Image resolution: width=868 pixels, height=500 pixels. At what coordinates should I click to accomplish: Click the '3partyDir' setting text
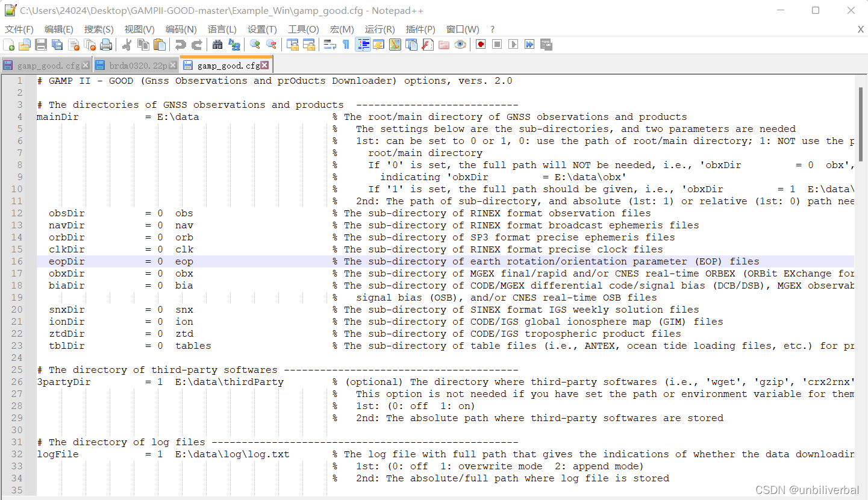64,382
